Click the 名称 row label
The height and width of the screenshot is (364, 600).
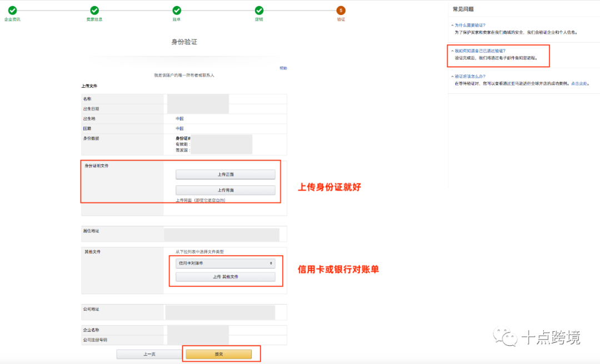pyautogui.click(x=87, y=99)
